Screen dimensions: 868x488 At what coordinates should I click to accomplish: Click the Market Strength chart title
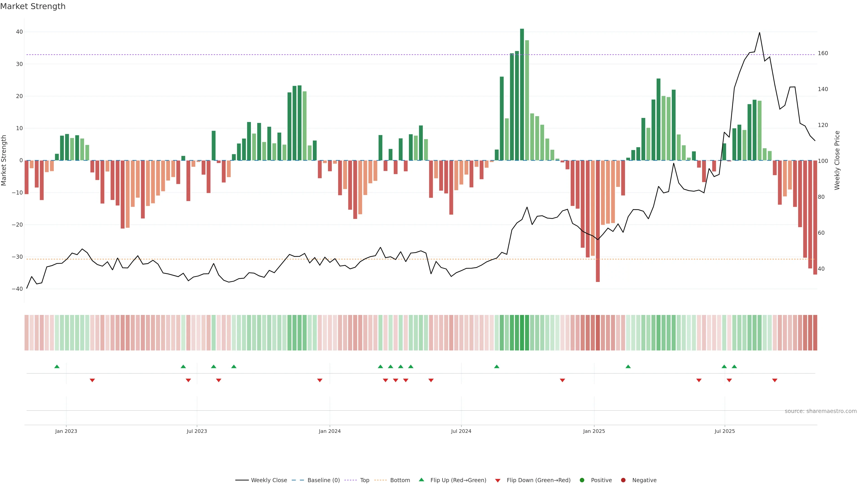(33, 6)
